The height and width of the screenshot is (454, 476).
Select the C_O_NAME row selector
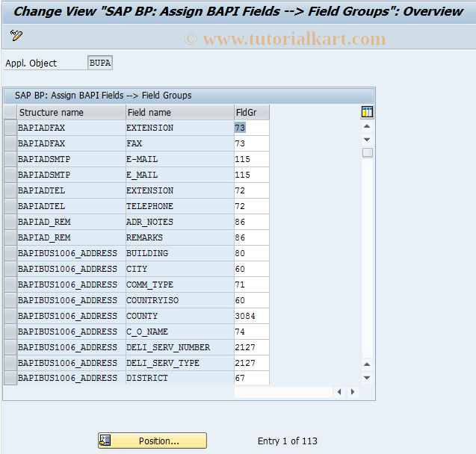(10, 332)
